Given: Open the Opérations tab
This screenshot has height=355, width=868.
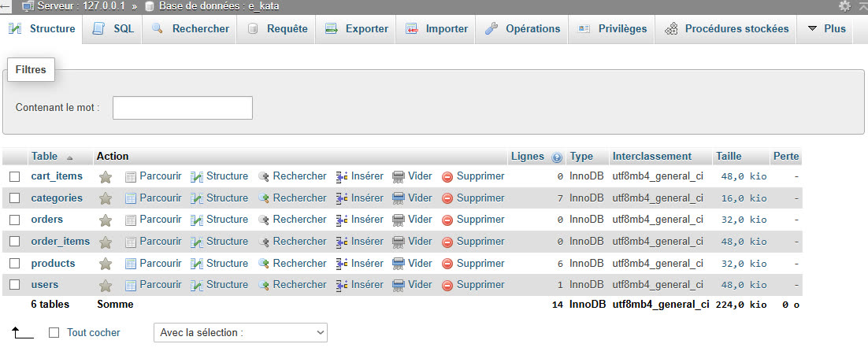Looking at the screenshot, I should (522, 29).
